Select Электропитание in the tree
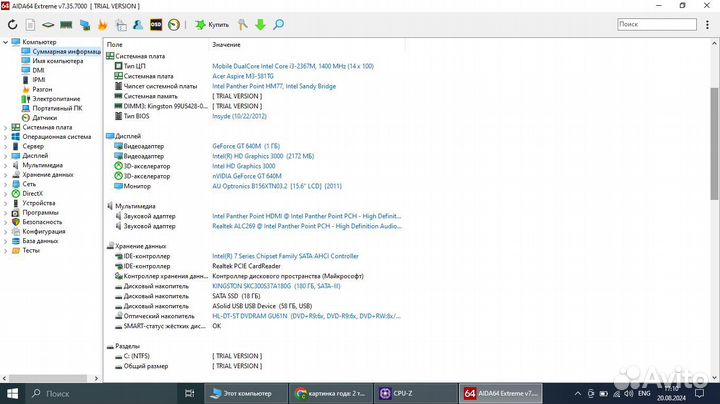This screenshot has height=404, width=720. (56, 99)
